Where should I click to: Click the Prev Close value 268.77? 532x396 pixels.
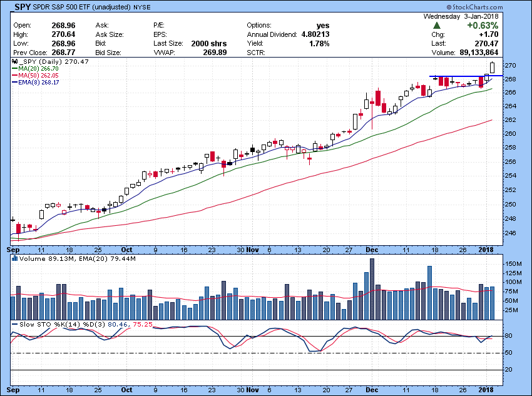63,53
